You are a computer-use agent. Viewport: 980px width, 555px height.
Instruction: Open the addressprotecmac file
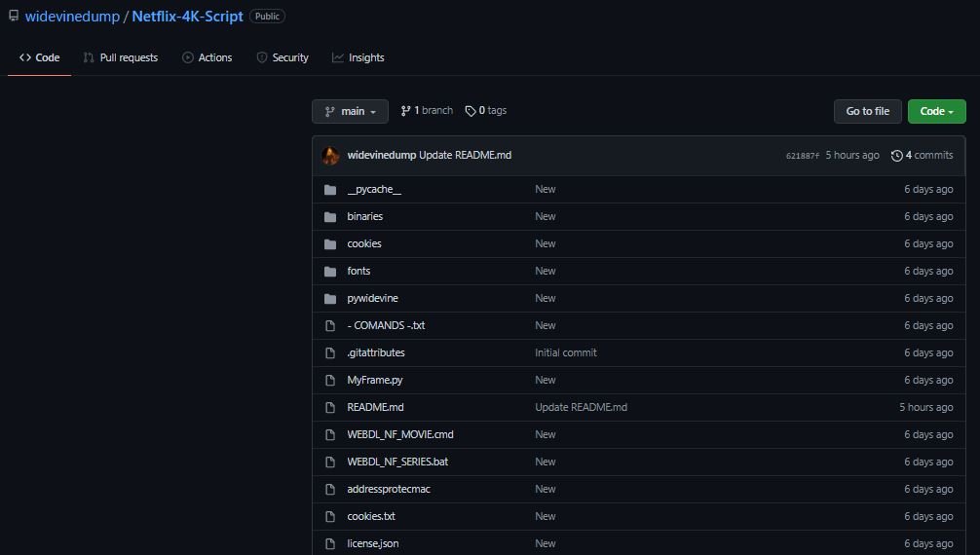point(388,489)
